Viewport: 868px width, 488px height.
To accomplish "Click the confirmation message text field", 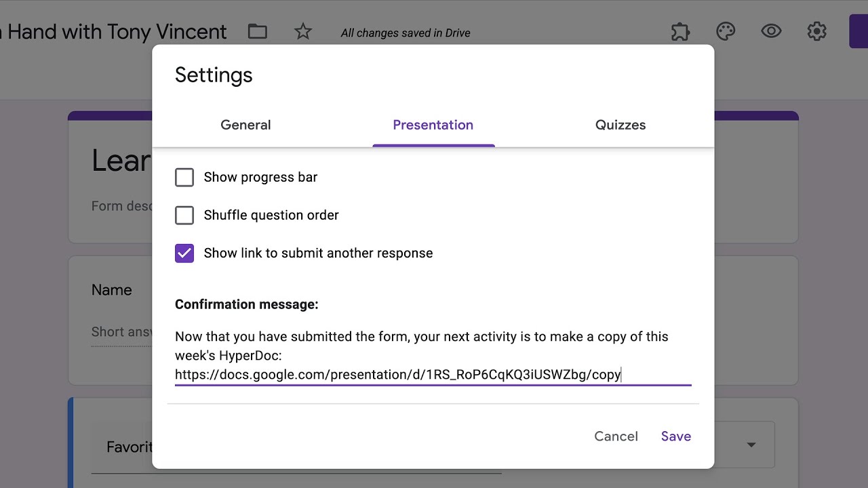I will 433,356.
